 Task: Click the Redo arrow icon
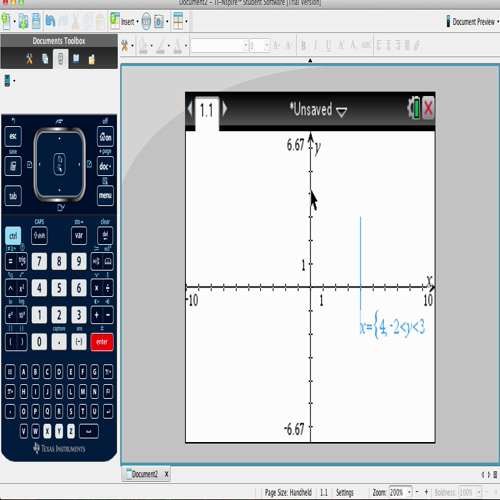click(63, 21)
